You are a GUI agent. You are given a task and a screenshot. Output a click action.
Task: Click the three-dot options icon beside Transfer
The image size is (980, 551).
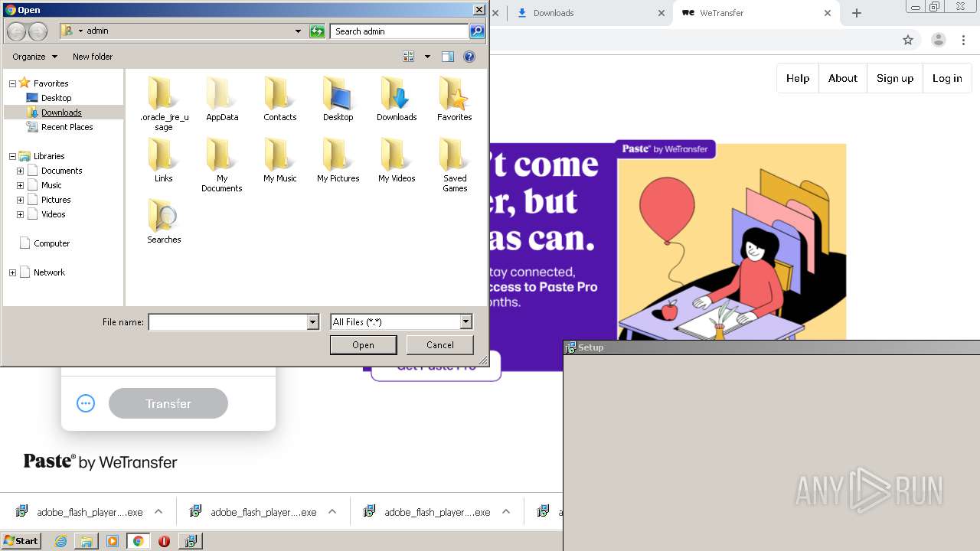(x=86, y=403)
